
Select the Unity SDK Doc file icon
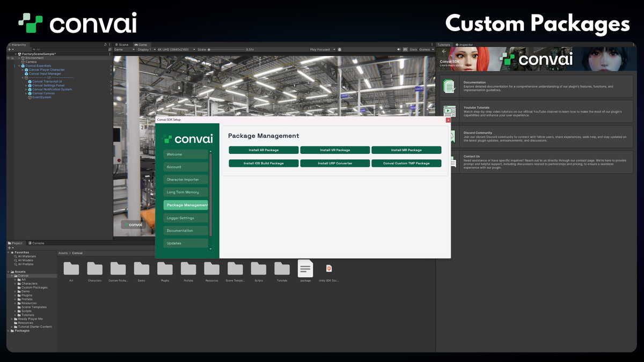pos(329,268)
